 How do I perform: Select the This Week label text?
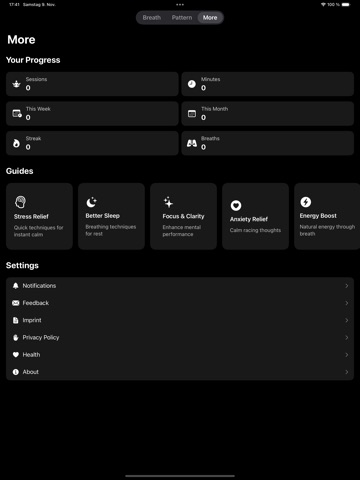(x=38, y=109)
